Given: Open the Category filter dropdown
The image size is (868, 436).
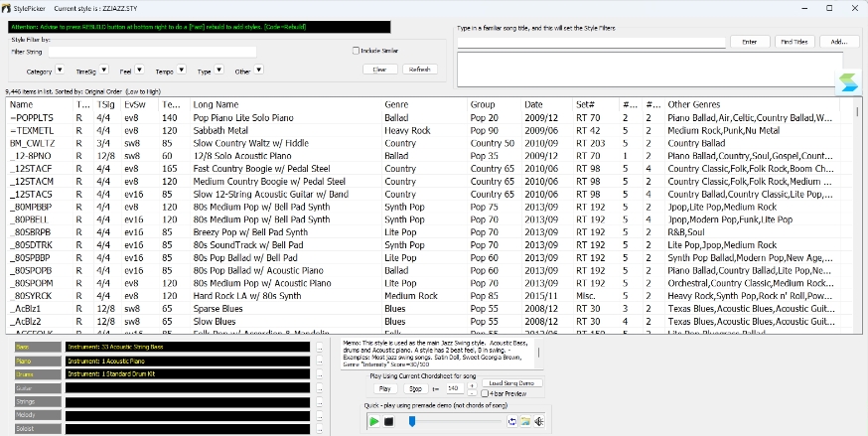Looking at the screenshot, I should click(x=60, y=70).
